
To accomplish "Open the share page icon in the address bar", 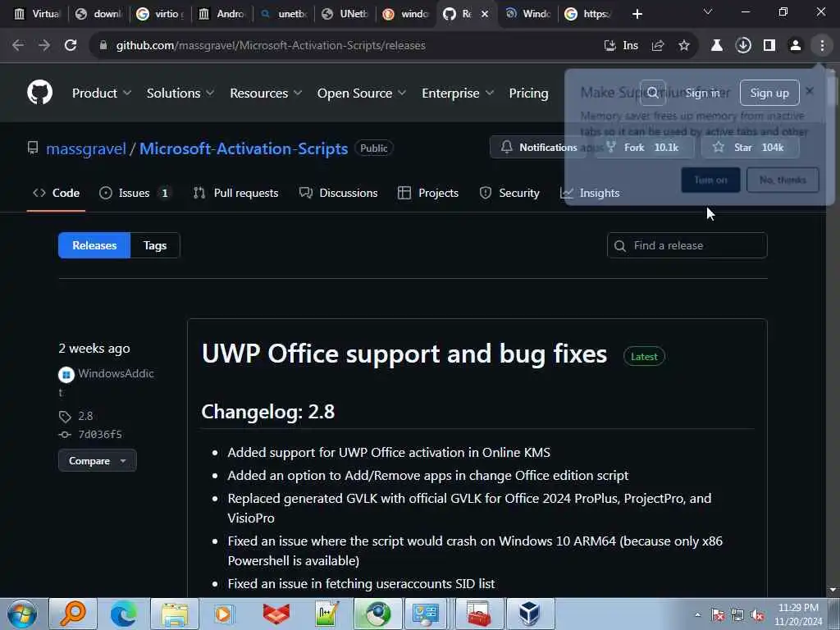I will (658, 46).
